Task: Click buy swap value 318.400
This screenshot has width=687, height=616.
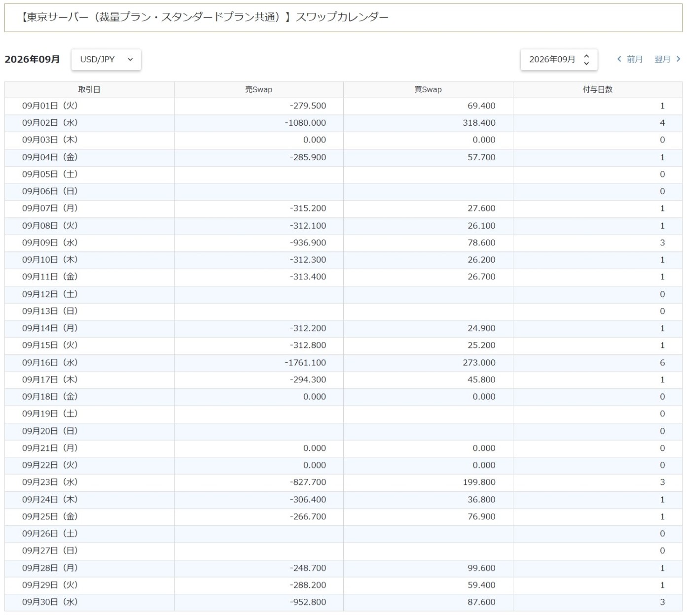Action: coord(479,123)
